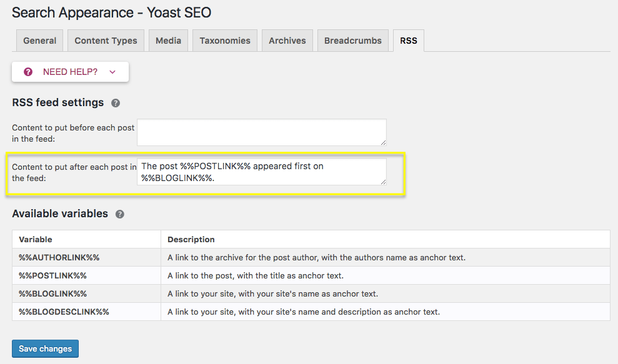Focus the content after each post field
Image resolution: width=618 pixels, height=364 pixels.
click(x=262, y=172)
